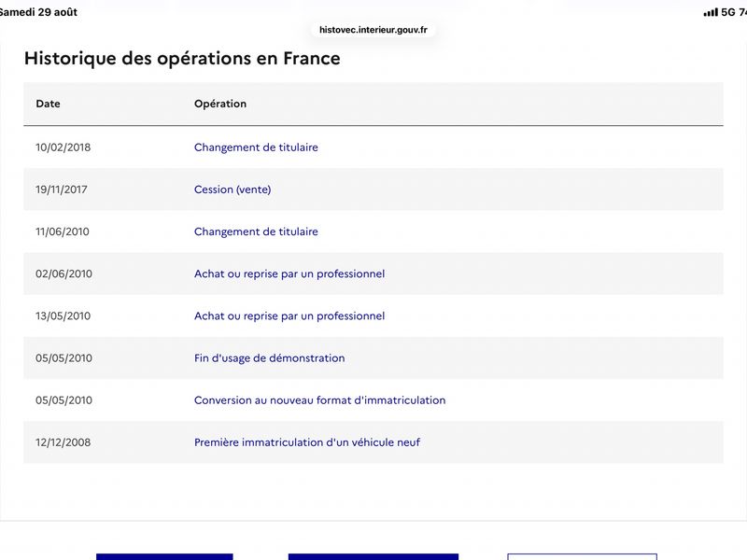Select the 02/06/2010 Achat ou reprise entry
This screenshot has height=560, width=747.
(289, 273)
